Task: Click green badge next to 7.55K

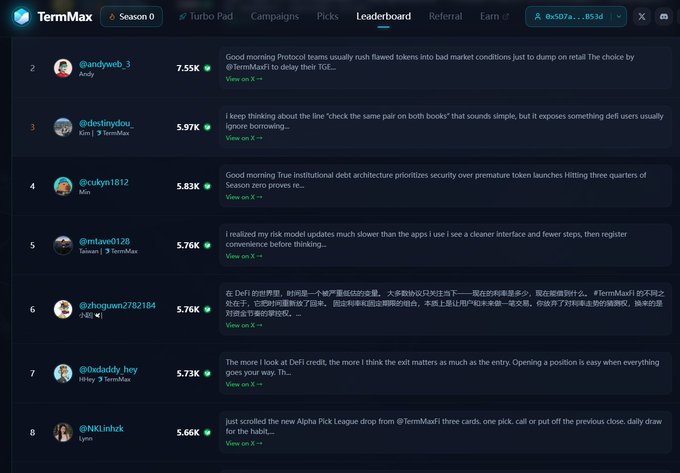Action: pos(207,68)
